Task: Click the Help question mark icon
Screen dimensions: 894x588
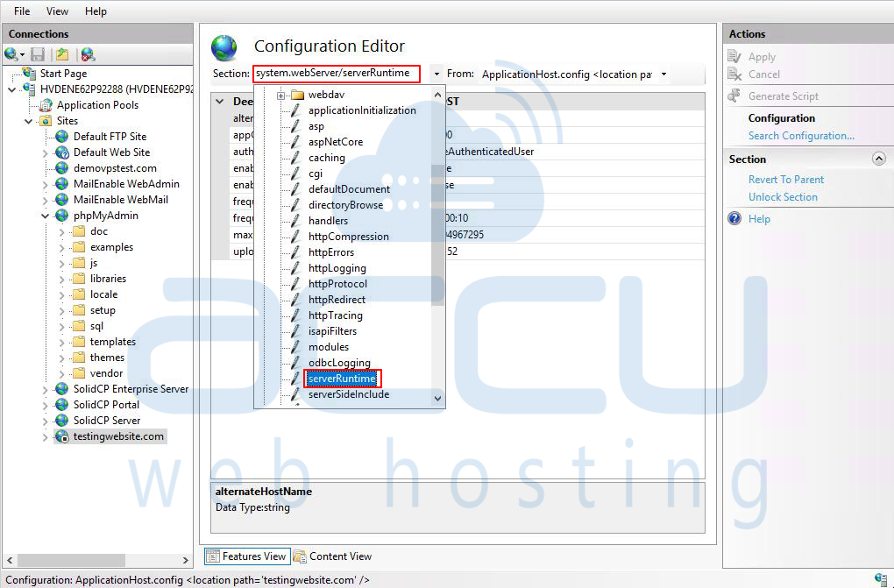Action: coord(734,218)
